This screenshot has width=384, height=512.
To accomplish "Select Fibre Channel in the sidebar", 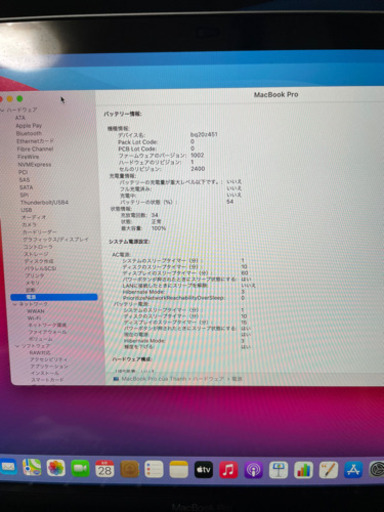I will point(35,149).
